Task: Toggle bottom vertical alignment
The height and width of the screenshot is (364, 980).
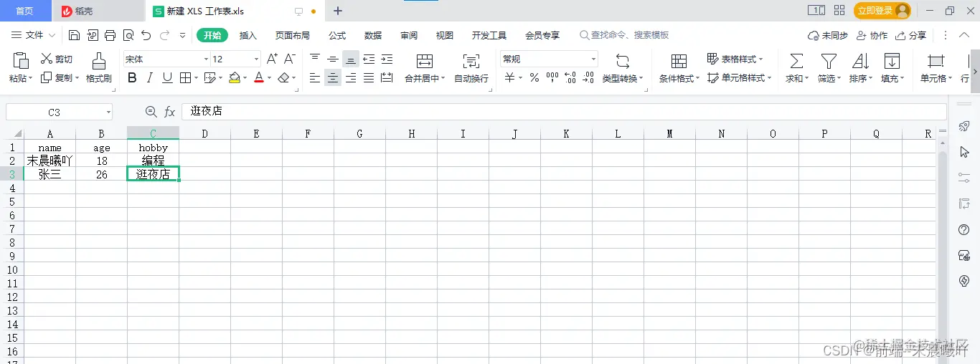Action: tap(351, 59)
